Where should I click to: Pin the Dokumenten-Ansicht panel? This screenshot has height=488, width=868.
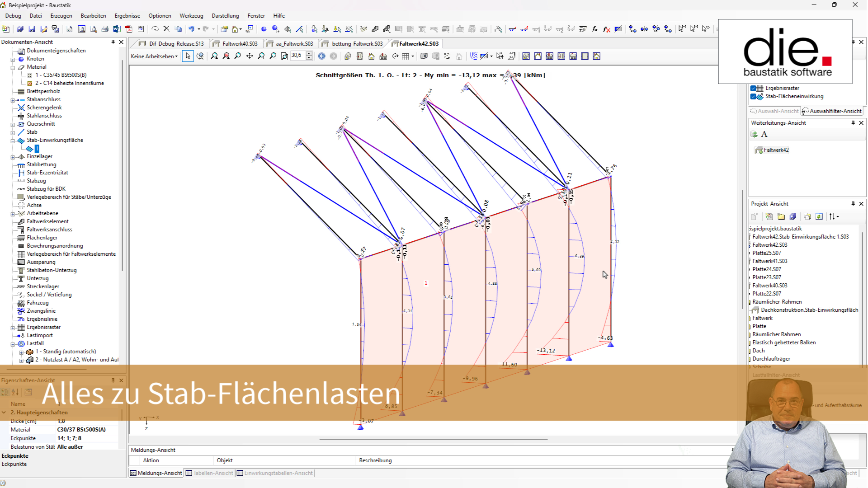[x=113, y=42]
